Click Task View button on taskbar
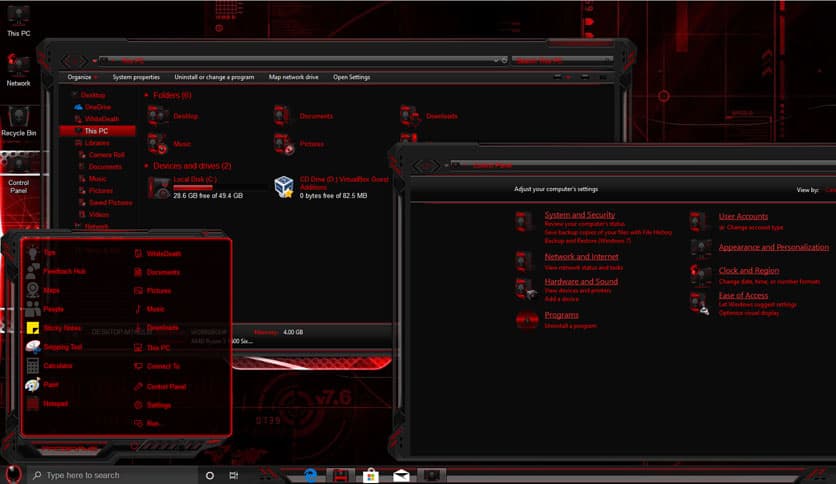 point(234,475)
